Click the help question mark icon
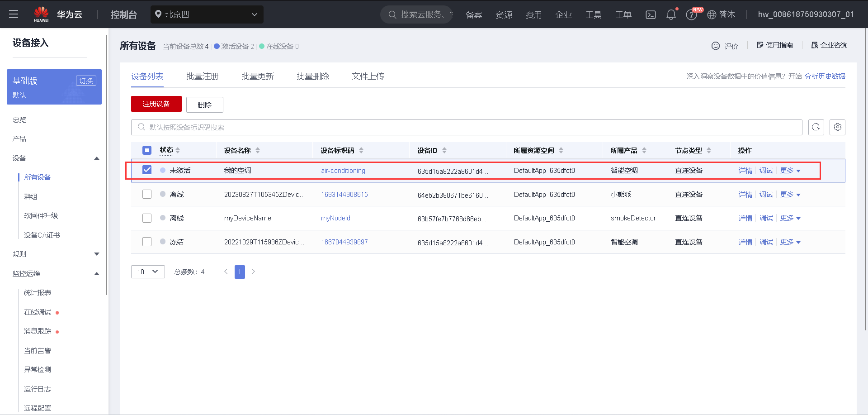The width and height of the screenshot is (868, 415). (x=691, y=14)
